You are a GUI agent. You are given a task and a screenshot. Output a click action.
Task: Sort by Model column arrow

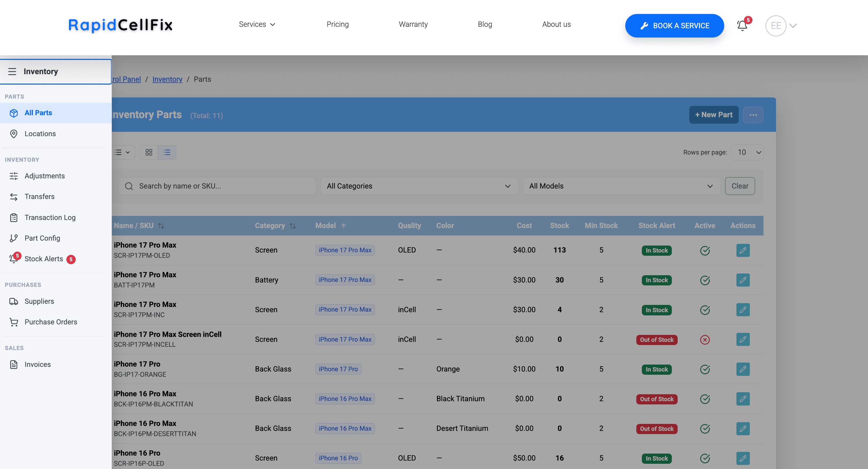pos(343,226)
